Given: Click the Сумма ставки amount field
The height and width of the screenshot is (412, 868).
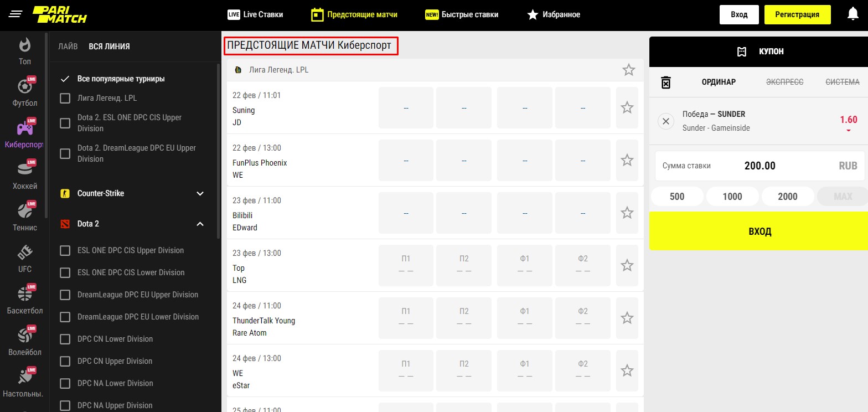Looking at the screenshot, I should click(x=759, y=166).
